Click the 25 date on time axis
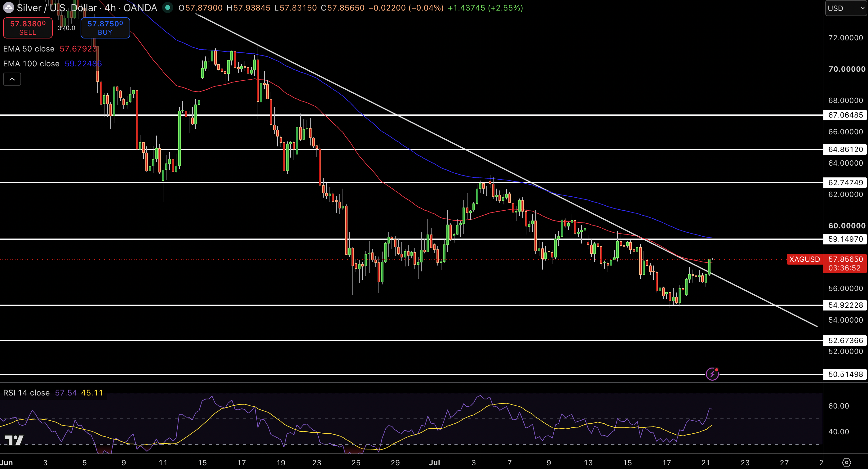The height and width of the screenshot is (469, 868). click(356, 462)
